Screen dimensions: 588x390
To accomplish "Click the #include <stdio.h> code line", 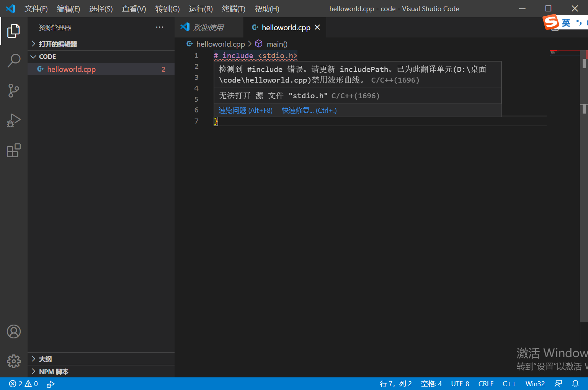I will coord(255,55).
